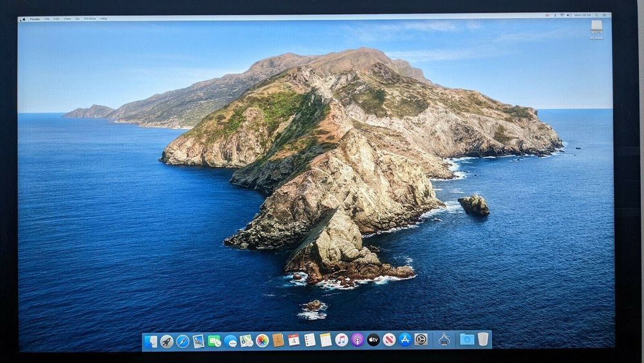Select the NO NAME drive on desktop
644x363 pixels.
click(597, 30)
